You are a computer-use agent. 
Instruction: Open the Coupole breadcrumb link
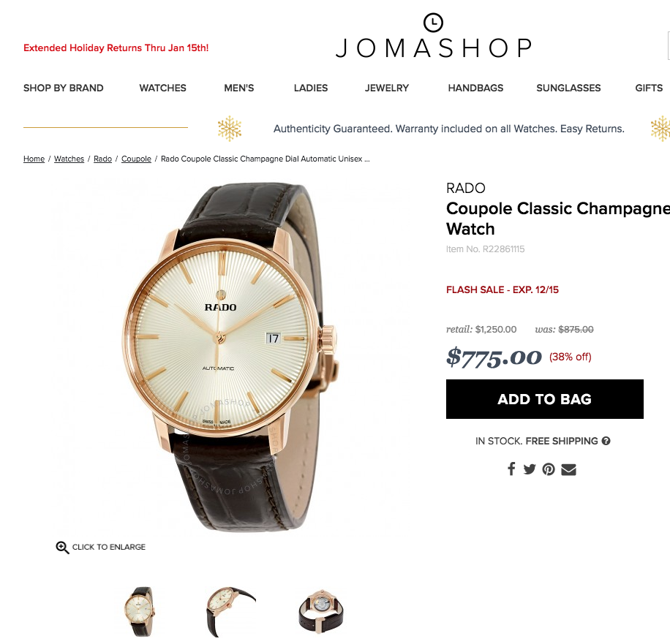[x=136, y=159]
